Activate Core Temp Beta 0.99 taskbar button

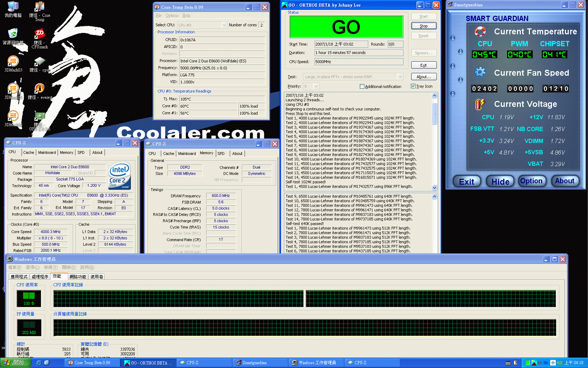tap(92, 363)
